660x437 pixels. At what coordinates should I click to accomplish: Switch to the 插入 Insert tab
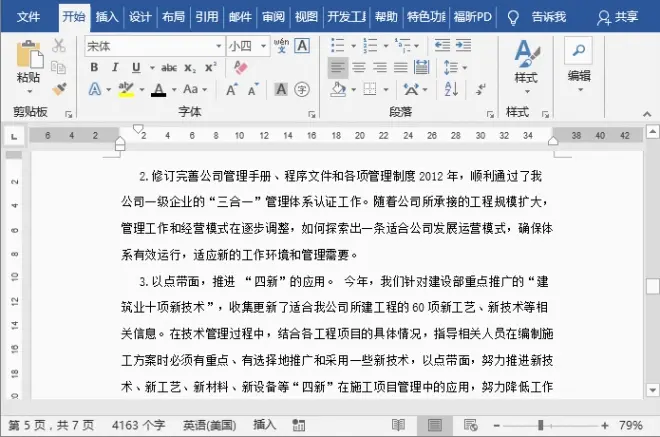pos(107,17)
